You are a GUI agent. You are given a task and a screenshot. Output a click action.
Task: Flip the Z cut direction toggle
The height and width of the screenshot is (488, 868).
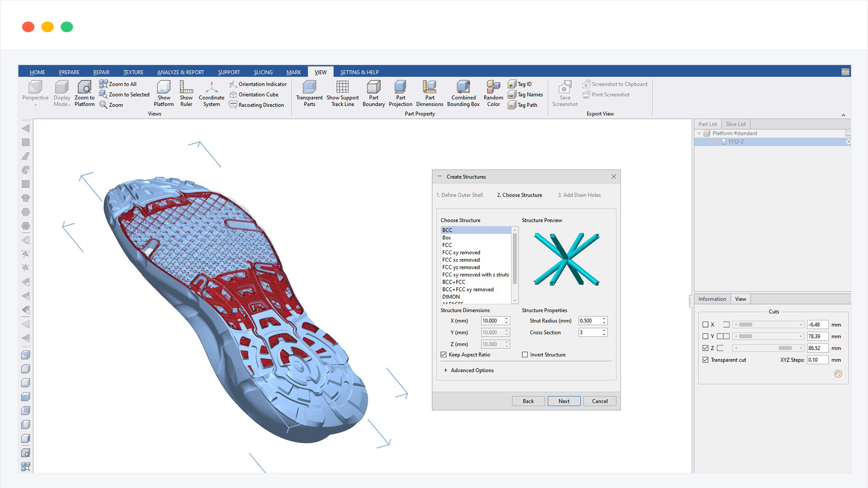click(720, 348)
